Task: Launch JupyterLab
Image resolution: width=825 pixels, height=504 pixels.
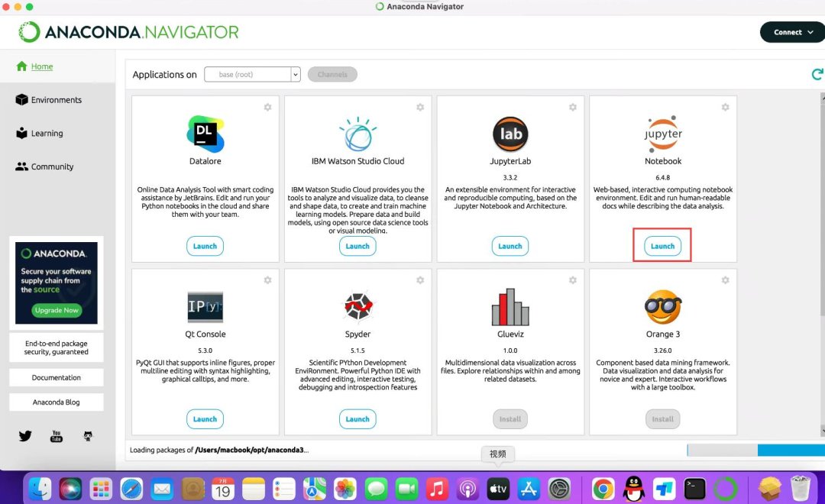Action: pos(510,246)
